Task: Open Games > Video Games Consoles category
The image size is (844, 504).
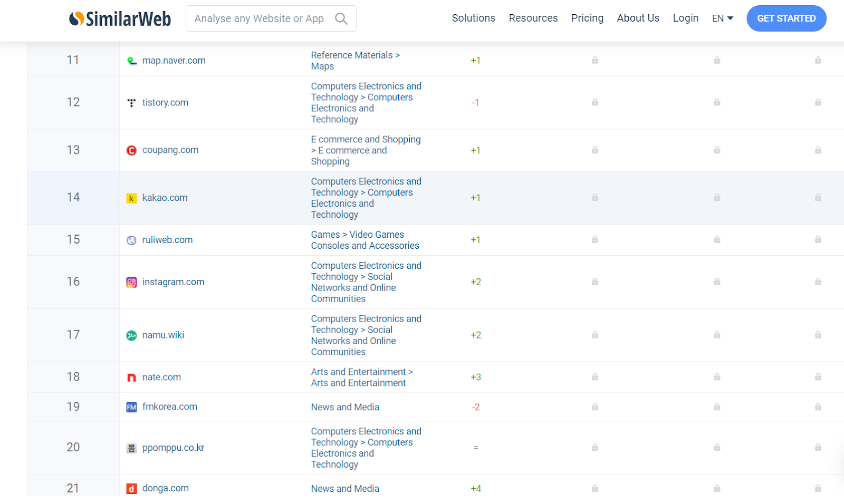Action: [365, 240]
